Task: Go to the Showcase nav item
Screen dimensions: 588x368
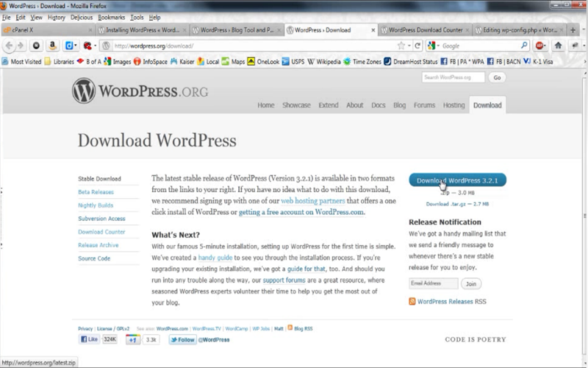Action: click(x=296, y=105)
